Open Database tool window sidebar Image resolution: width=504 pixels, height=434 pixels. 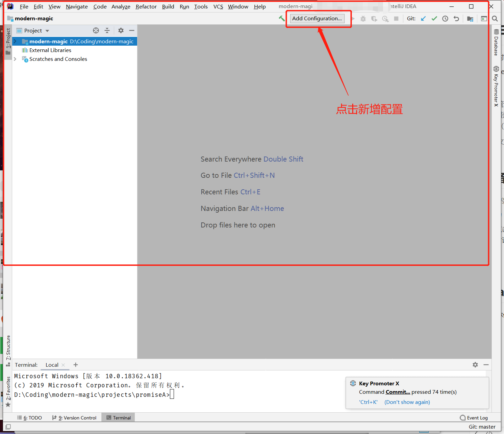[496, 43]
